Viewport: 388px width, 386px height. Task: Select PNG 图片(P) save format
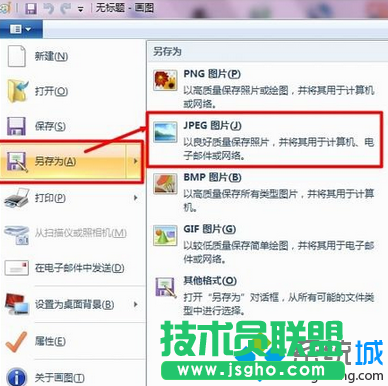[212, 74]
